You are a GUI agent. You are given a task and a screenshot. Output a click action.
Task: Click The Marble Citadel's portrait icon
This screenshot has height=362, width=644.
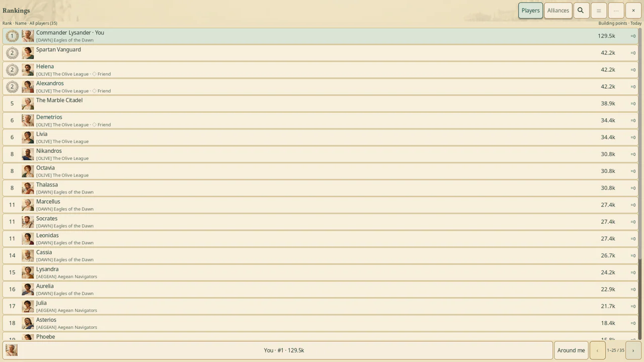point(28,104)
